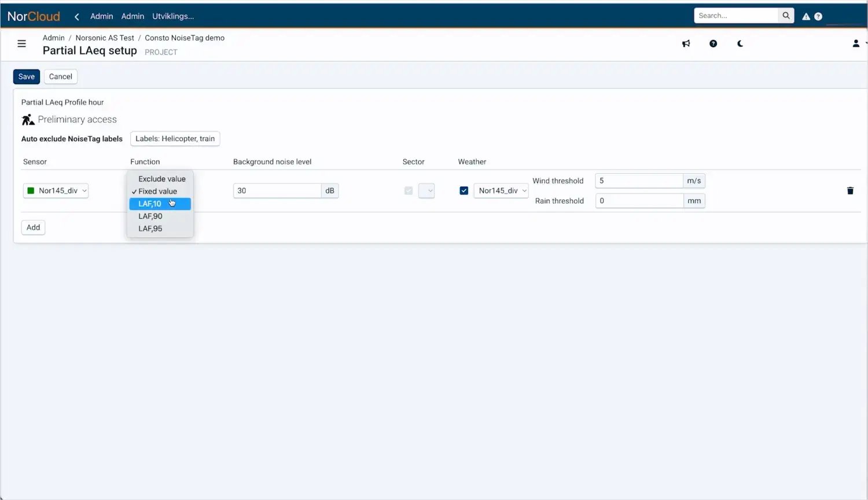Click the Rain threshold field
The height and width of the screenshot is (500, 868).
pos(639,201)
